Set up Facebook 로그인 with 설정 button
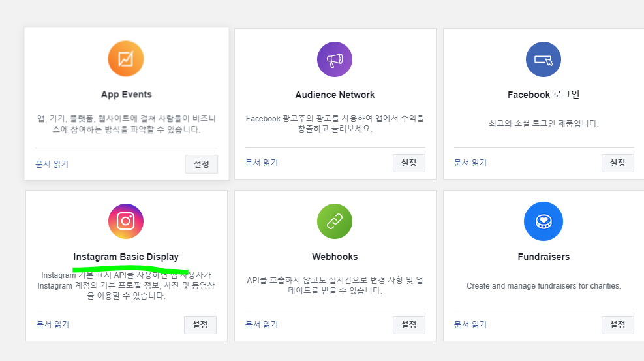644x361 pixels. 617,163
